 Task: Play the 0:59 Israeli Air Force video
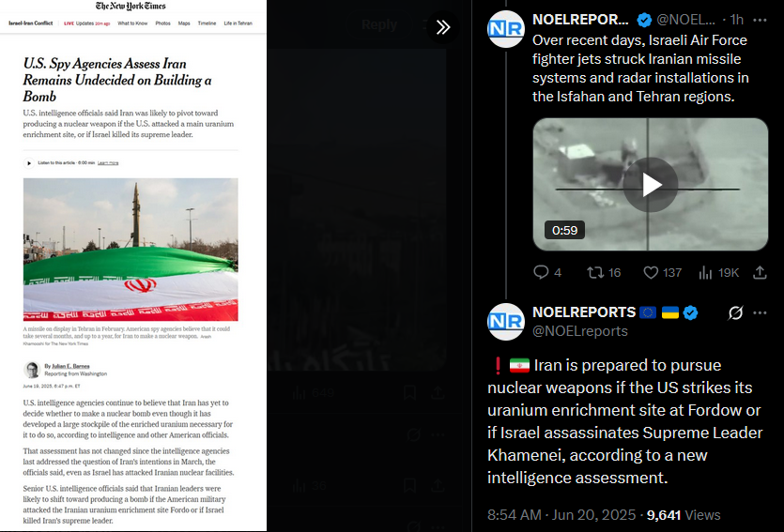coord(650,184)
